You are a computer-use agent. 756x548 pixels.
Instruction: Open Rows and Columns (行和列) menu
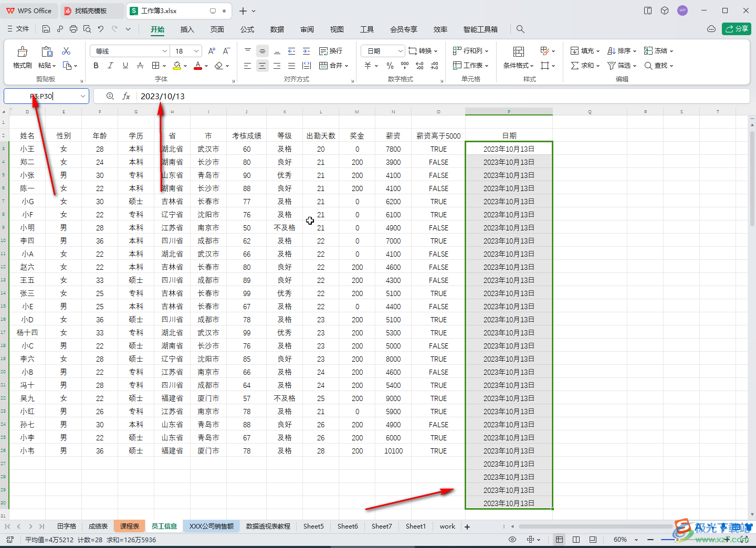(471, 51)
